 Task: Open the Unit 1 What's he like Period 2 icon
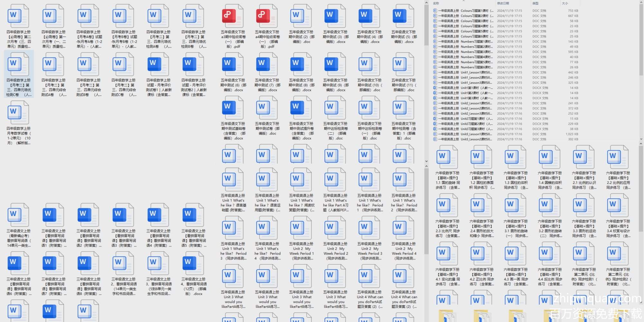coord(403,179)
